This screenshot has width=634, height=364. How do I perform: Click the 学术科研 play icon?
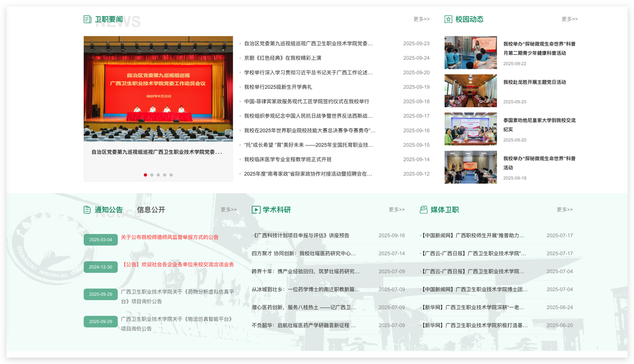click(x=256, y=210)
